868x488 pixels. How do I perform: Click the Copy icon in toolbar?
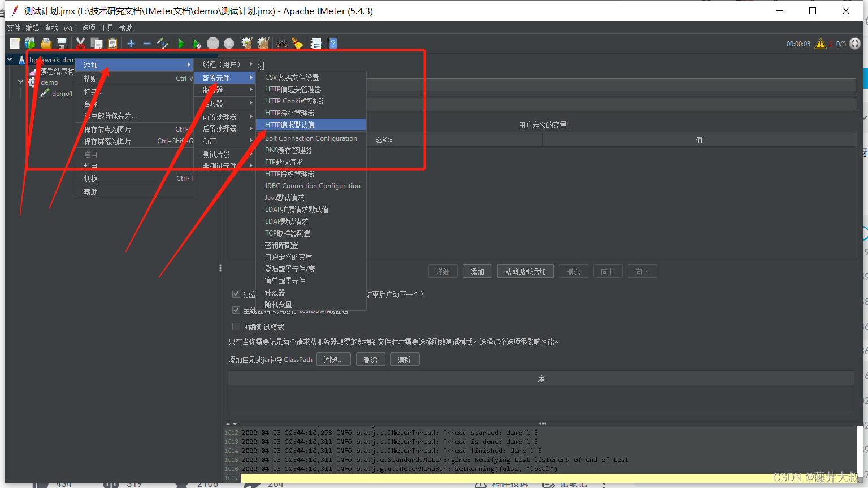97,43
